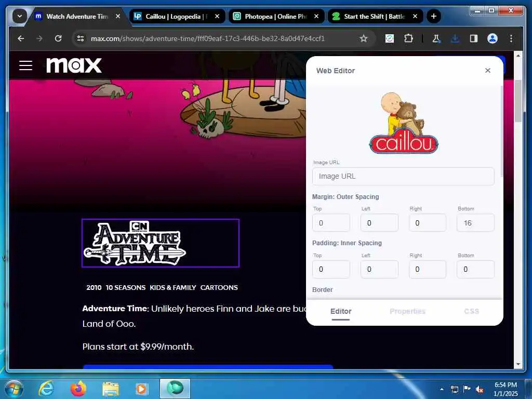
Task: Click the Padding Bottom field
Action: (475, 269)
